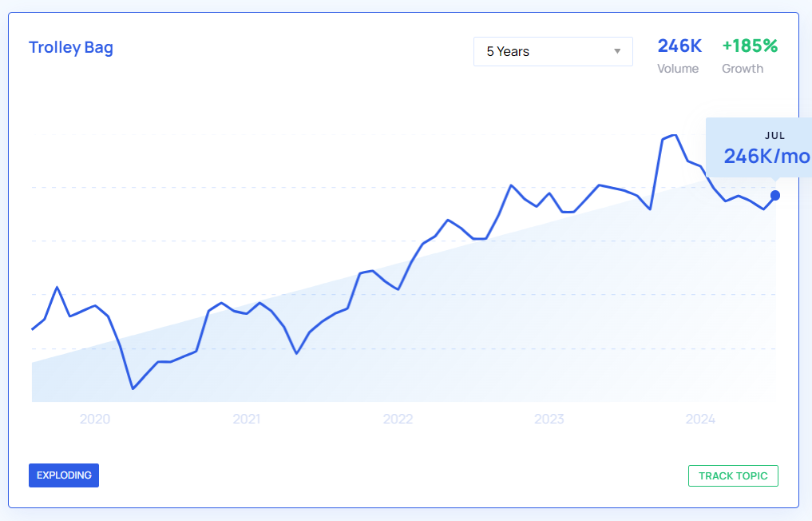This screenshot has height=521, width=812.
Task: Click the lowest dip of the trend line in 2020
Action: pos(133,389)
